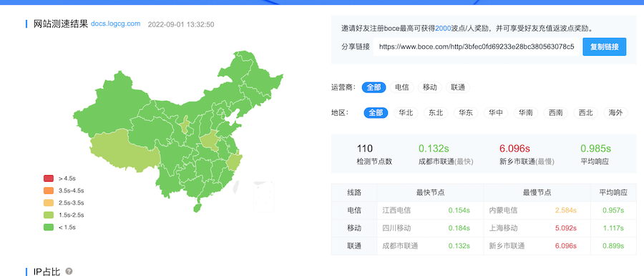The image size is (644, 276).
Task: Click the 线路 column header
Action: [x=354, y=192]
